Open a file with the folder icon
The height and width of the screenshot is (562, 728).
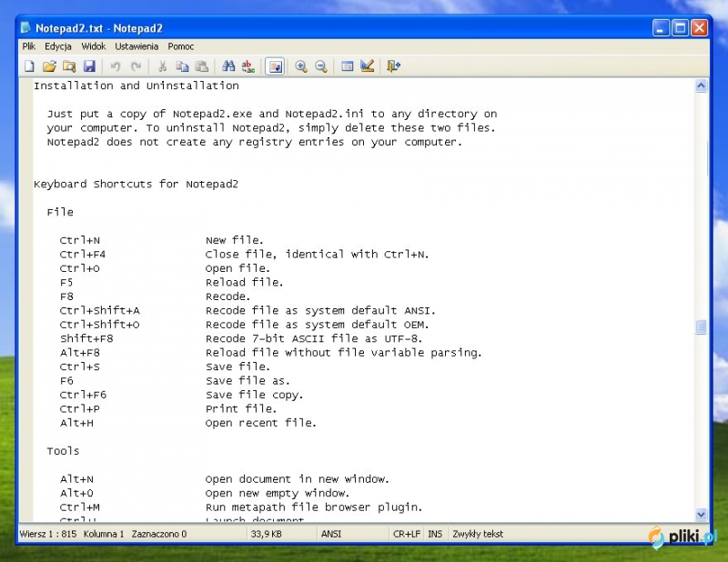point(49,66)
